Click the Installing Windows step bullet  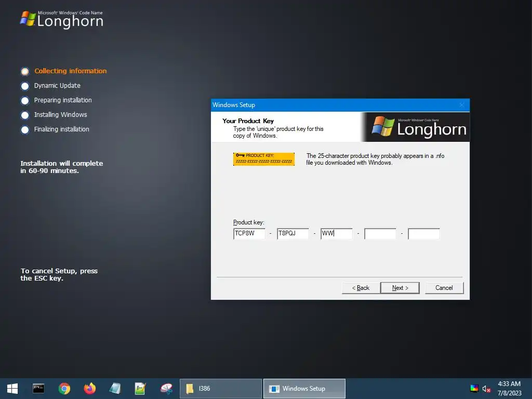pyautogui.click(x=25, y=115)
